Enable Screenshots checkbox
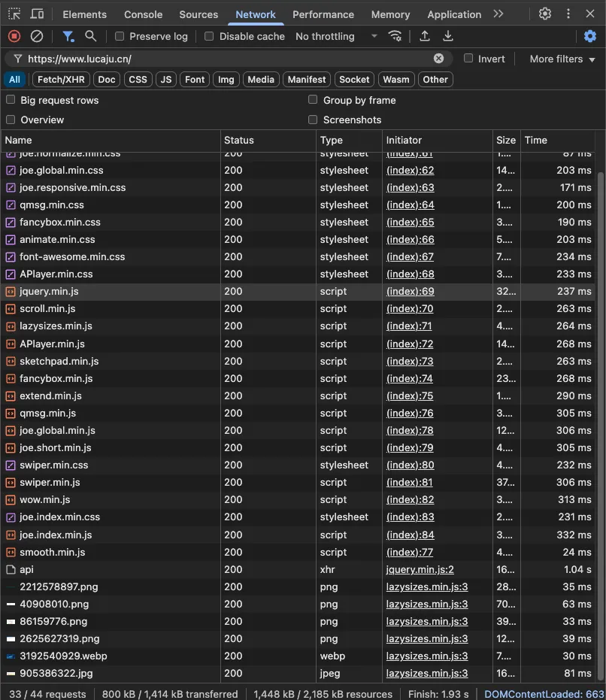Image resolution: width=606 pixels, height=700 pixels. point(313,120)
